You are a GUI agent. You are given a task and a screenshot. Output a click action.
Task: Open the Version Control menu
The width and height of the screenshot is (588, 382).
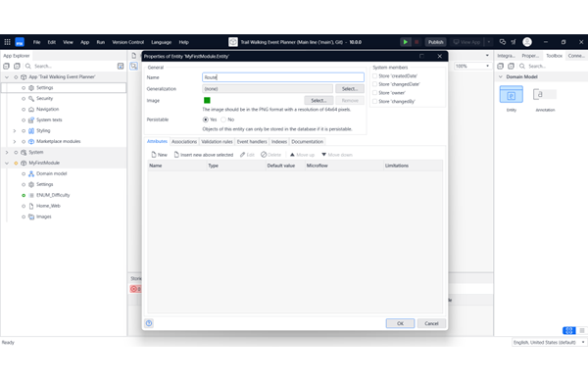pos(127,42)
